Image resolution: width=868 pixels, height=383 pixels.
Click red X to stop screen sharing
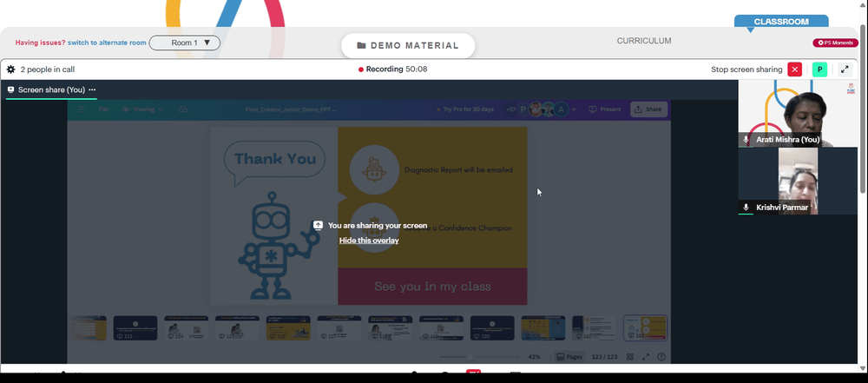coord(794,69)
